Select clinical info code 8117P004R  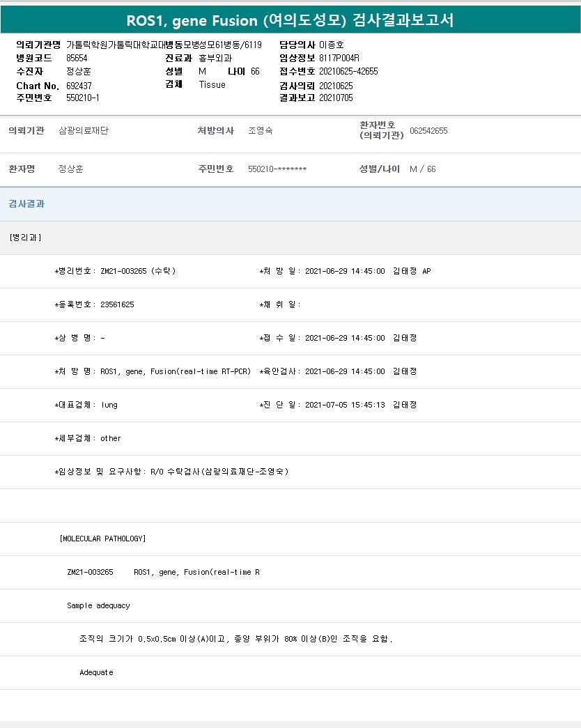click(339, 58)
